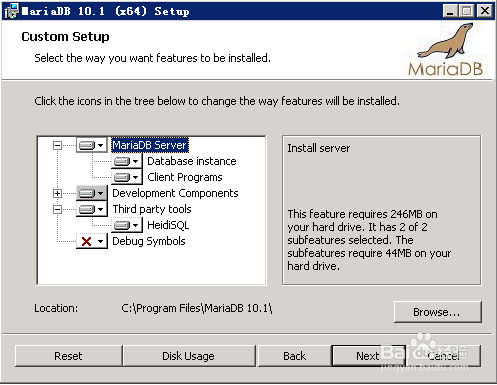The image size is (497, 385).
Task: Select the Development Components tree item
Action: (175, 193)
